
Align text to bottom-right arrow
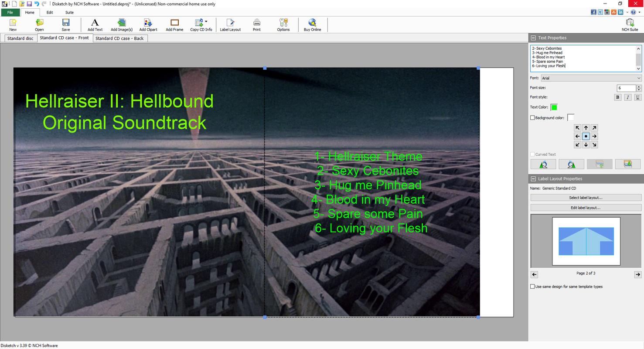pos(594,144)
